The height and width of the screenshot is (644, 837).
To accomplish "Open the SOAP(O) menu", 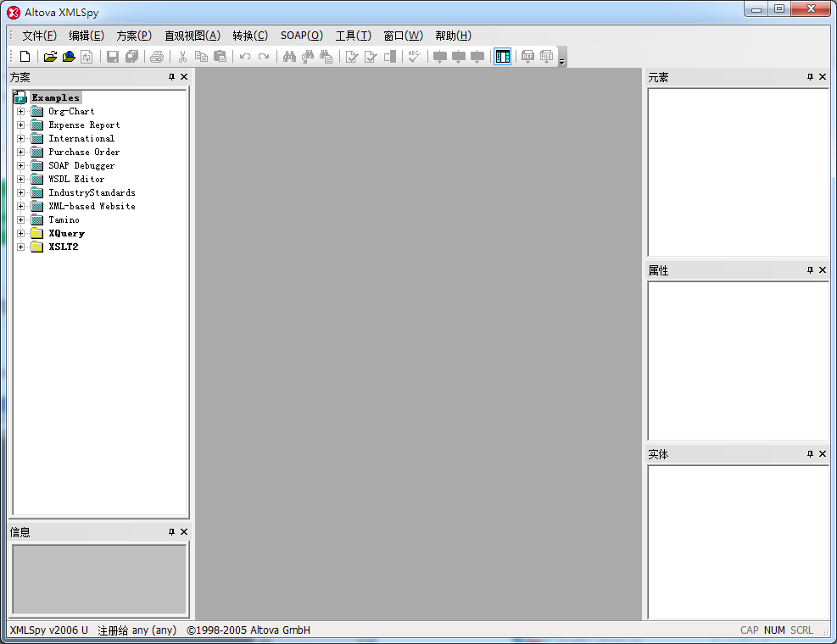I will pyautogui.click(x=302, y=36).
